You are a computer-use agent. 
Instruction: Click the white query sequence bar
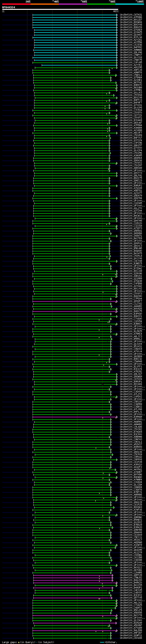click(60, 10)
